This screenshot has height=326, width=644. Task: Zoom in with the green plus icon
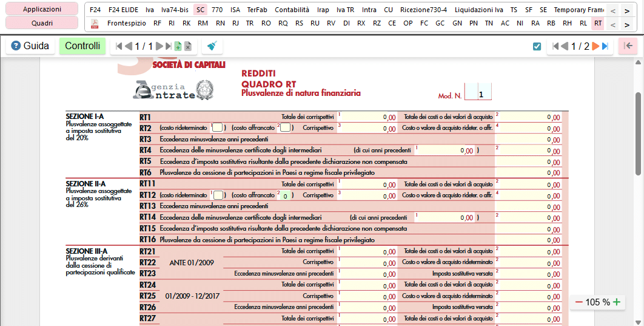coord(617,302)
